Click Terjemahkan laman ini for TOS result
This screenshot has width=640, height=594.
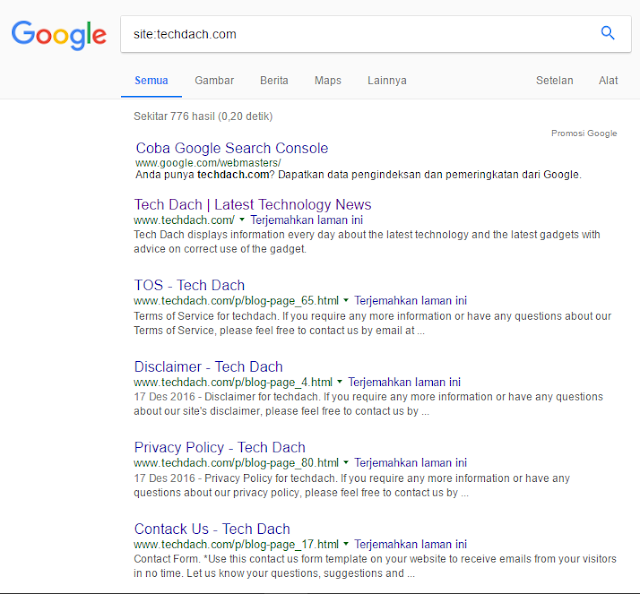(411, 301)
